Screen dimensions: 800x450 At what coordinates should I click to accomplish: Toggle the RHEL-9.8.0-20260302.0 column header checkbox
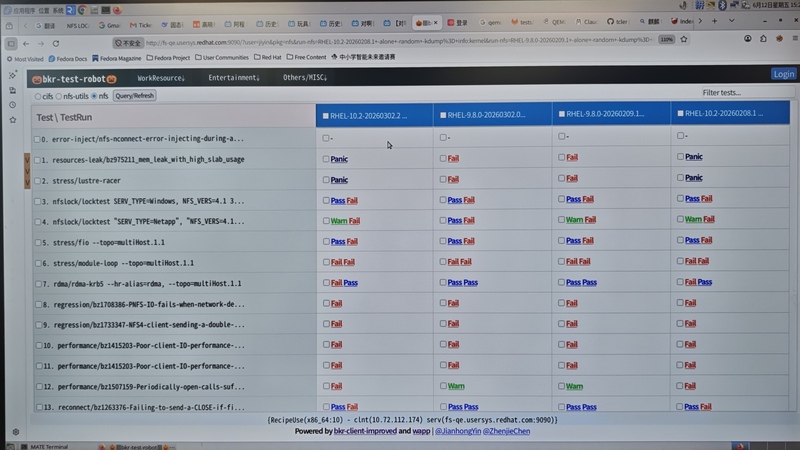coord(443,115)
